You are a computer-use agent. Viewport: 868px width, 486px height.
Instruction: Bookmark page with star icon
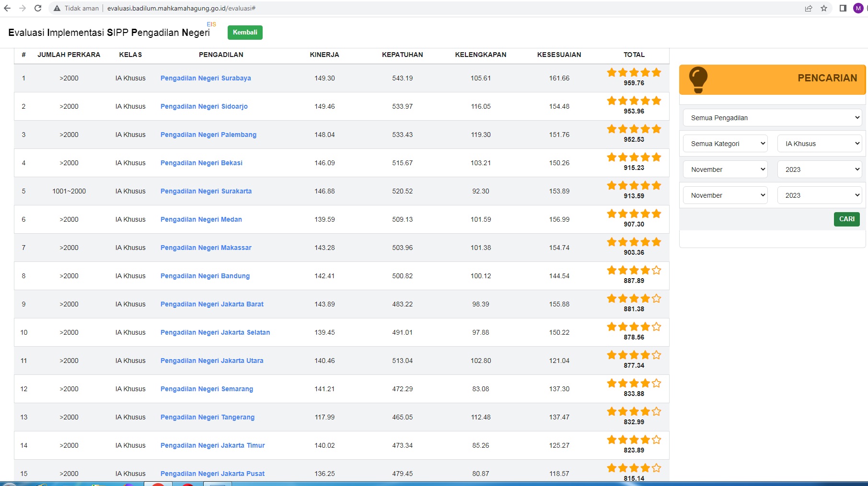coord(824,8)
